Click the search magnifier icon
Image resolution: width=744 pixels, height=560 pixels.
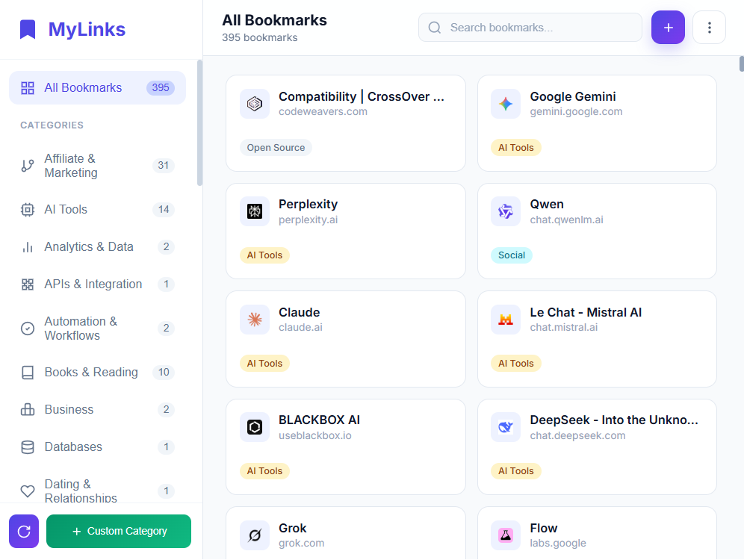point(435,27)
